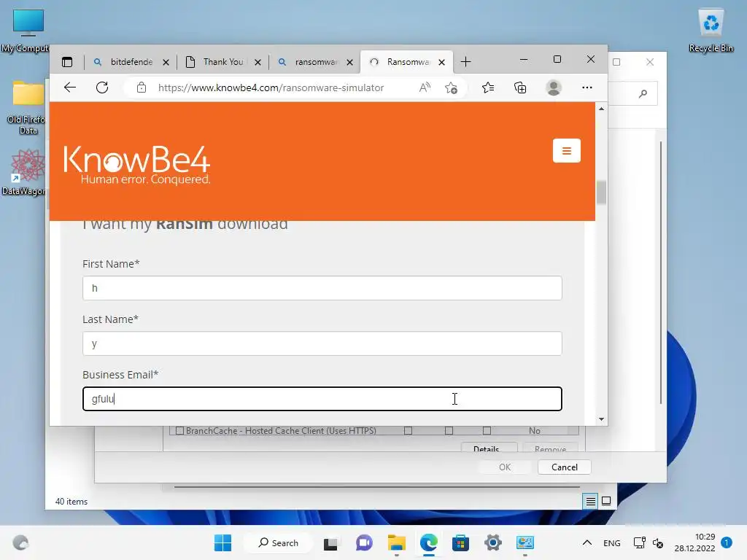Open Microsoft Edge from the taskbar
Viewport: 747px width, 560px height.
coord(429,542)
